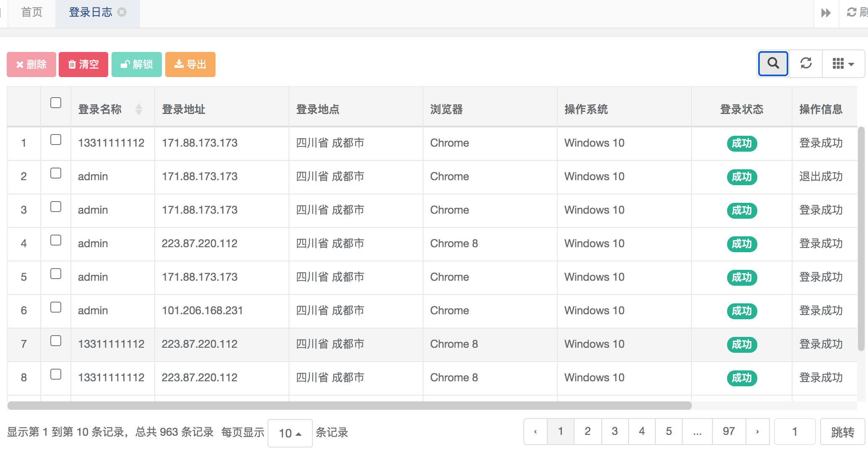868x450 pixels.
Task: Click 四川省 成都市 in row 5
Action: tap(330, 277)
